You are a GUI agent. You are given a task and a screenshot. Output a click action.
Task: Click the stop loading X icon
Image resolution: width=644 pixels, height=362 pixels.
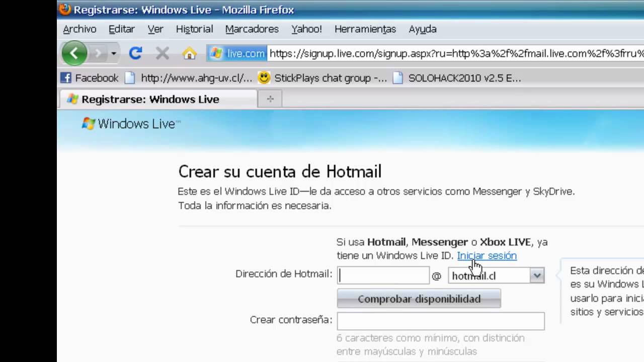pos(162,53)
